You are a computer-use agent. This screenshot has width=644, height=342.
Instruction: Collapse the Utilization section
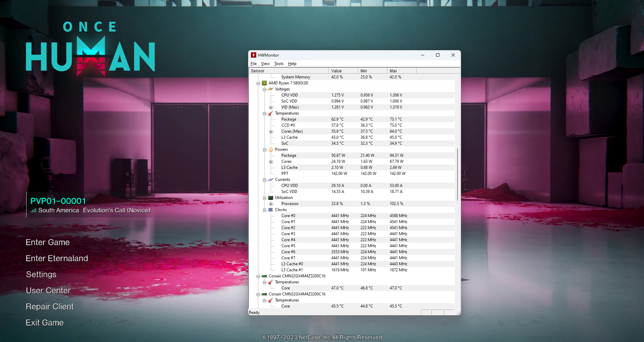point(264,198)
